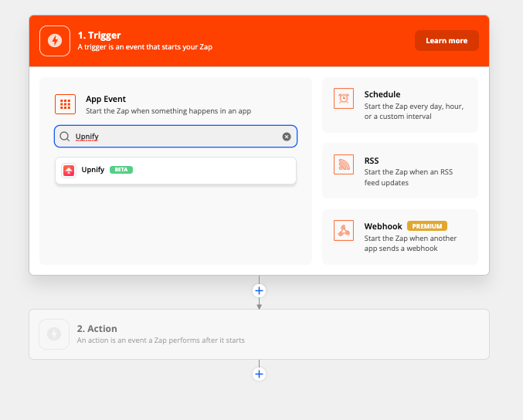Choose the Schedule trigger option
Screen dimensions: 523x420
click(x=400, y=105)
